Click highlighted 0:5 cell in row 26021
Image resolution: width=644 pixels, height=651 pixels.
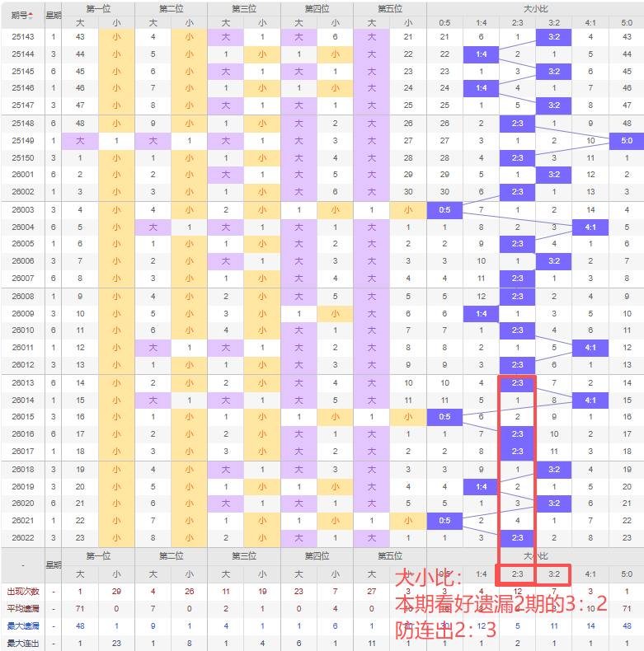point(444,521)
